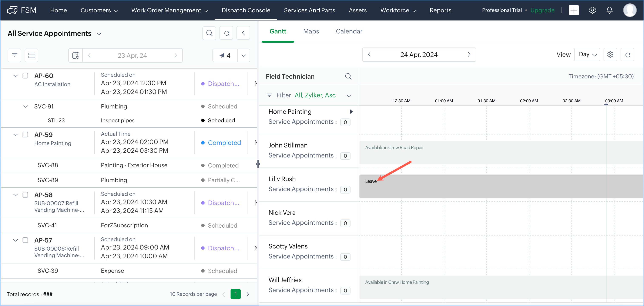644x306 pixels.
Task: Expand the All Service Appointments dropdown
Action: (99, 34)
